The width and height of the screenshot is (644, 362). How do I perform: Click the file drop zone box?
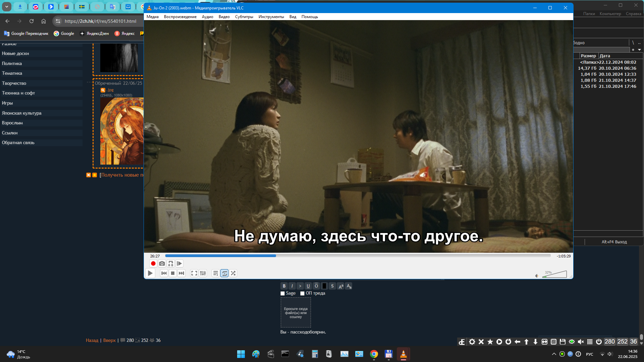[x=296, y=313]
